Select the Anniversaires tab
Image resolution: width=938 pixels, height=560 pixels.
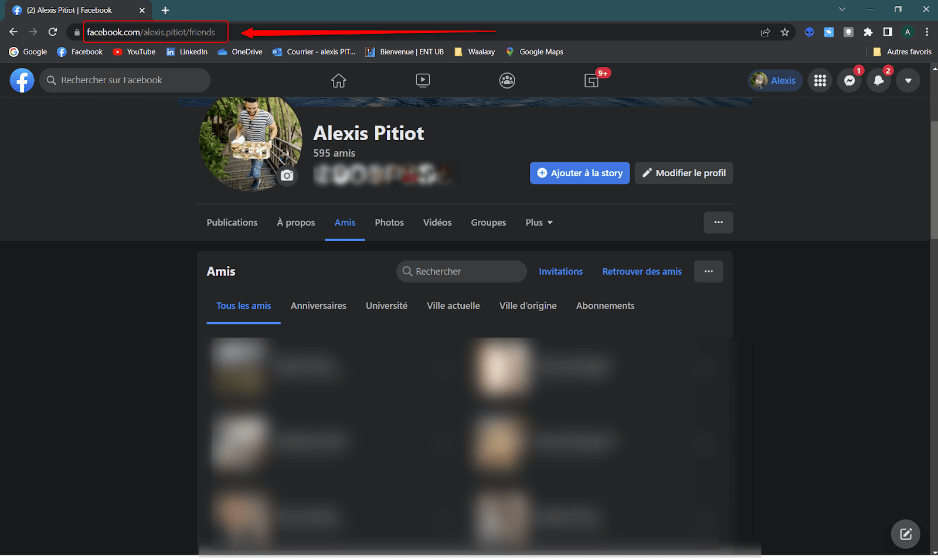coord(318,306)
